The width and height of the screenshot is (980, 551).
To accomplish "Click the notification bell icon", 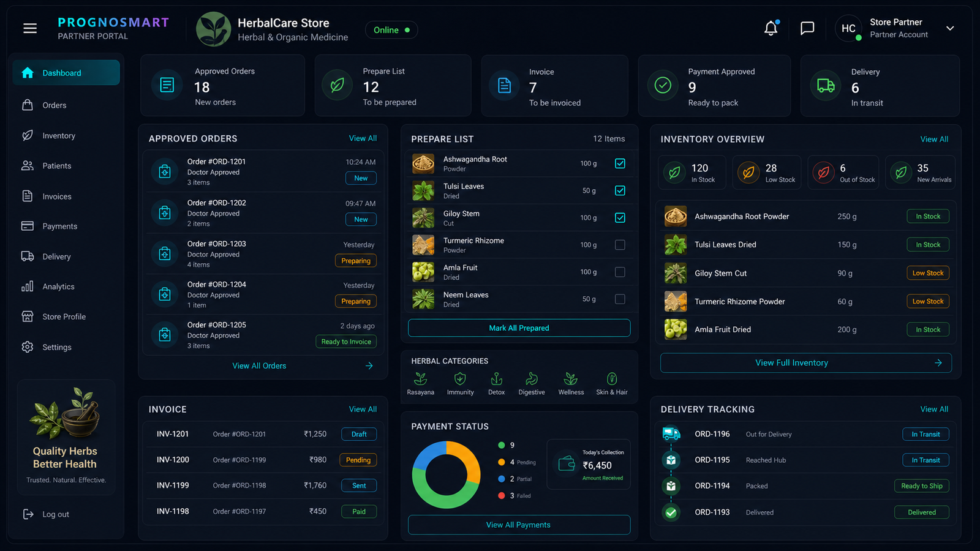I will pyautogui.click(x=771, y=28).
